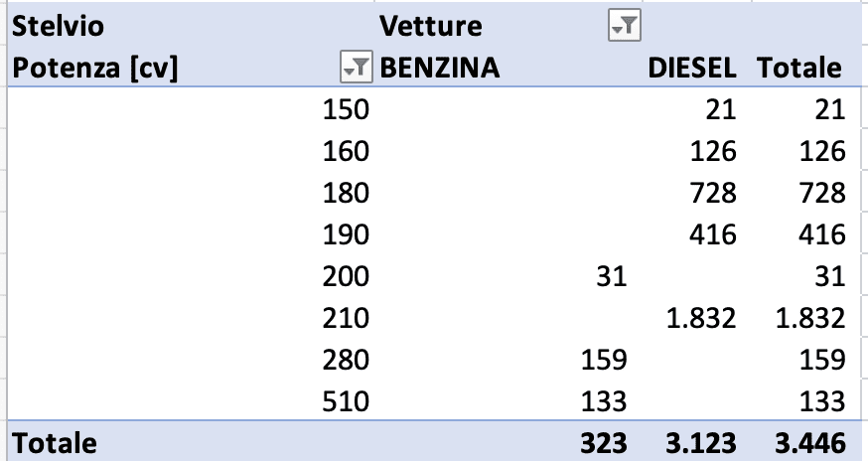Screen dimensions: 868x461
Task: Click the Totale column header
Action: tap(799, 68)
